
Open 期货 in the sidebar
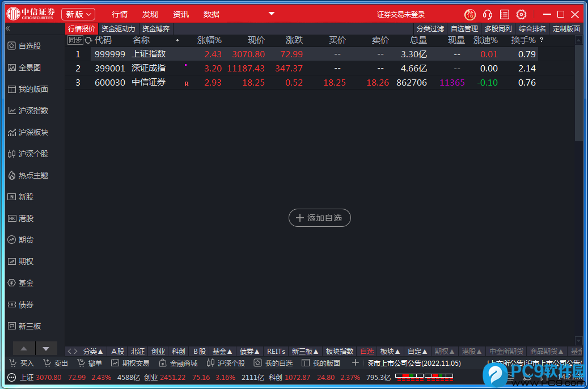20,240
